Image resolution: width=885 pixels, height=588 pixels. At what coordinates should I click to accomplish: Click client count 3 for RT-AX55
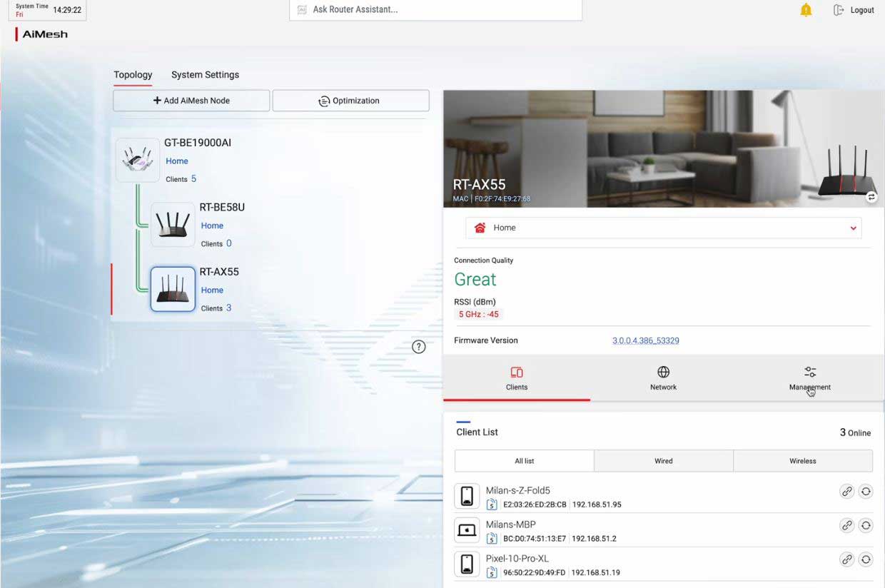[229, 308]
